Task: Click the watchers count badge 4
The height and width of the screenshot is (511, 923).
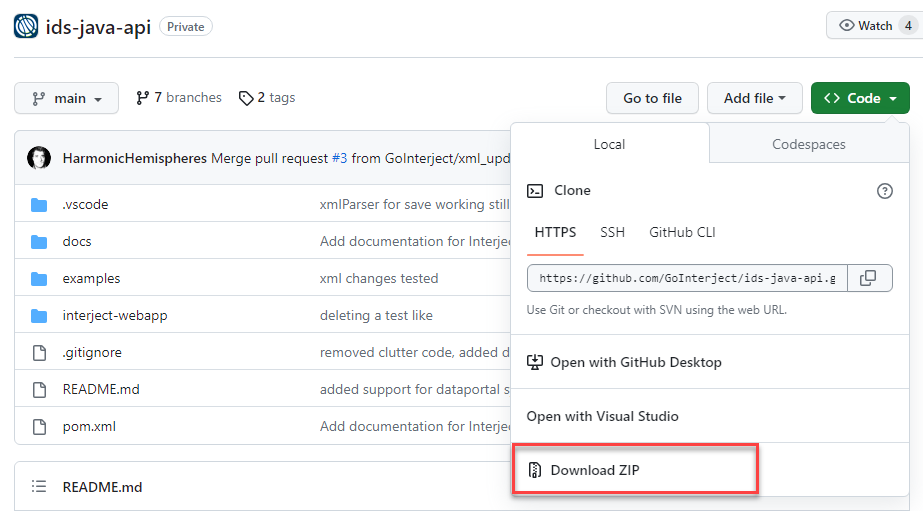Action: tap(908, 26)
